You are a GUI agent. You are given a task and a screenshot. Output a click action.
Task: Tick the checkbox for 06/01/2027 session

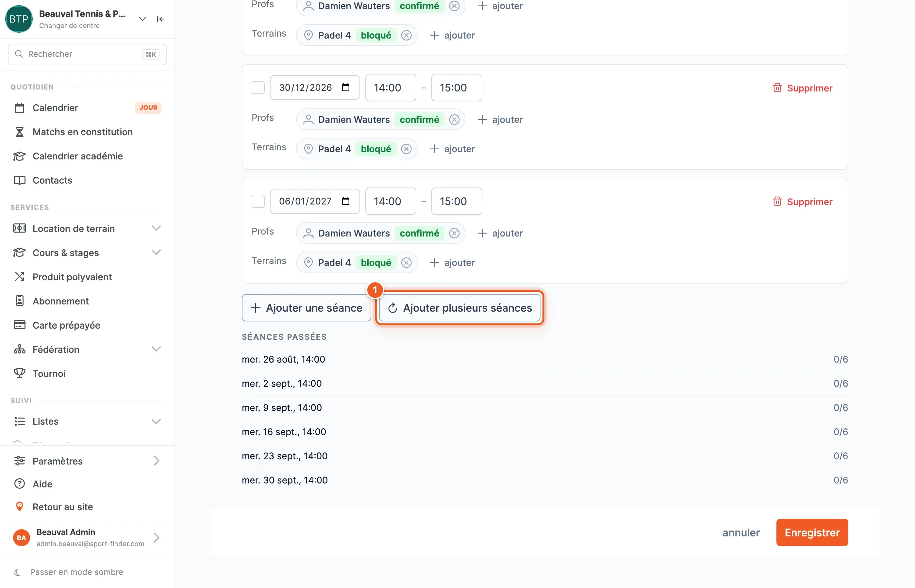coord(258,201)
